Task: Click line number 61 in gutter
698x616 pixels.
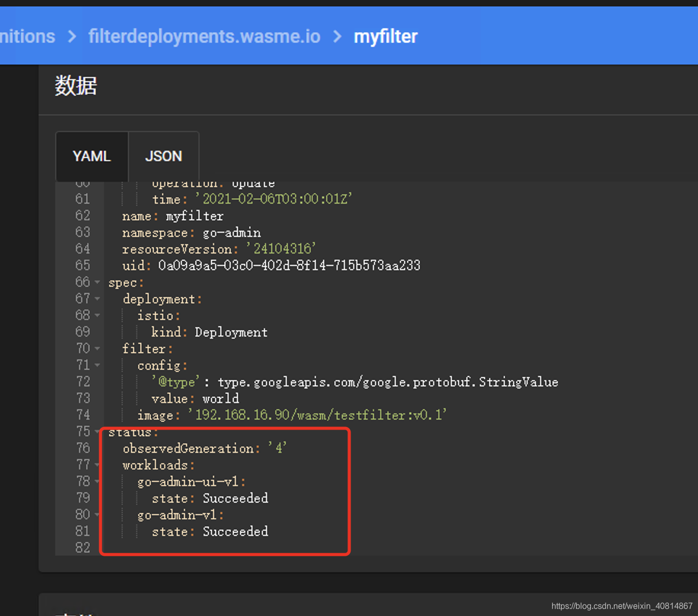Action: point(83,199)
